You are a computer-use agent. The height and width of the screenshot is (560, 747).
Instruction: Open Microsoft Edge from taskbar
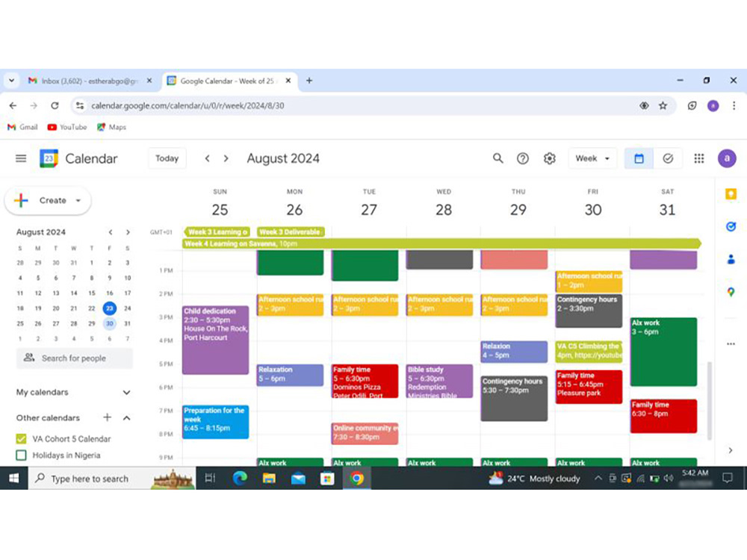click(x=240, y=478)
